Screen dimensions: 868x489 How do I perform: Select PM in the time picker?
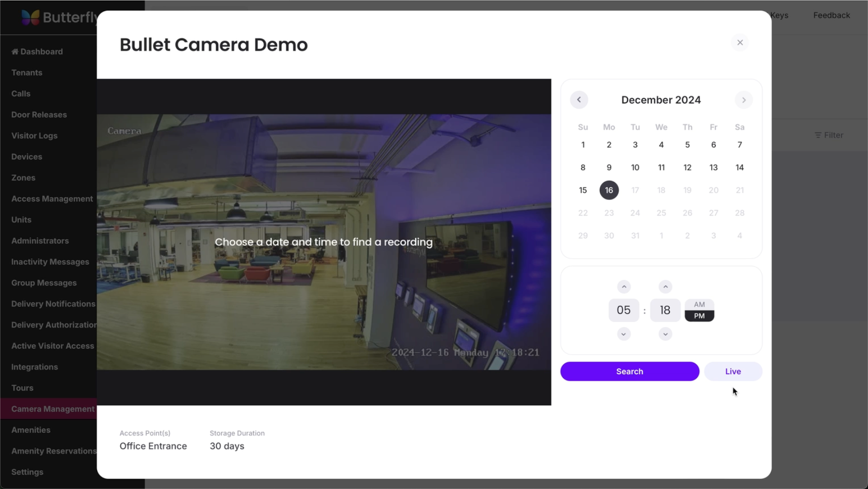[699, 316]
